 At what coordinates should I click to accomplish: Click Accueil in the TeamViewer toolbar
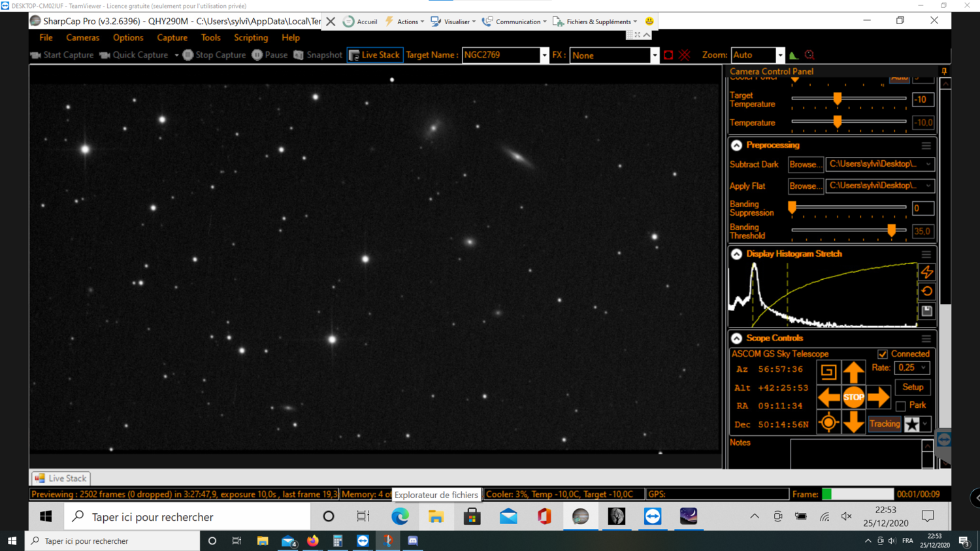pyautogui.click(x=360, y=22)
